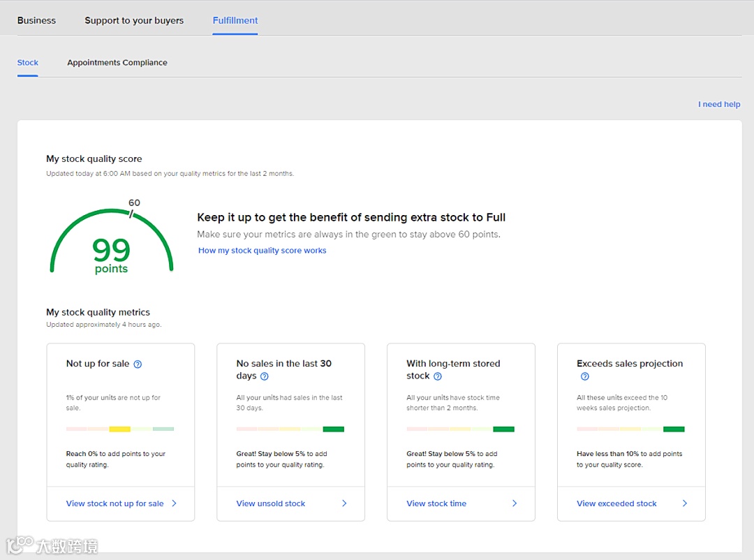Click chevron arrow beside View exceeded stock
This screenshot has height=560, width=754.
coord(685,503)
